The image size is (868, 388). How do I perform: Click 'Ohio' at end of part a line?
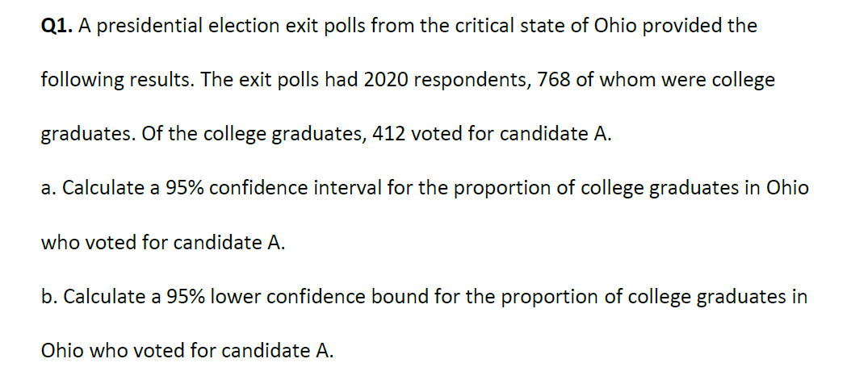787,189
